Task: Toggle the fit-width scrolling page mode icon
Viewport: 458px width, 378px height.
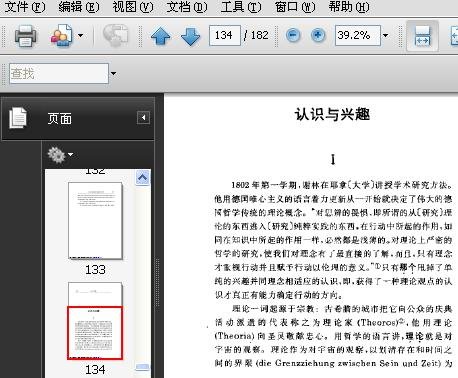Action: point(422,36)
